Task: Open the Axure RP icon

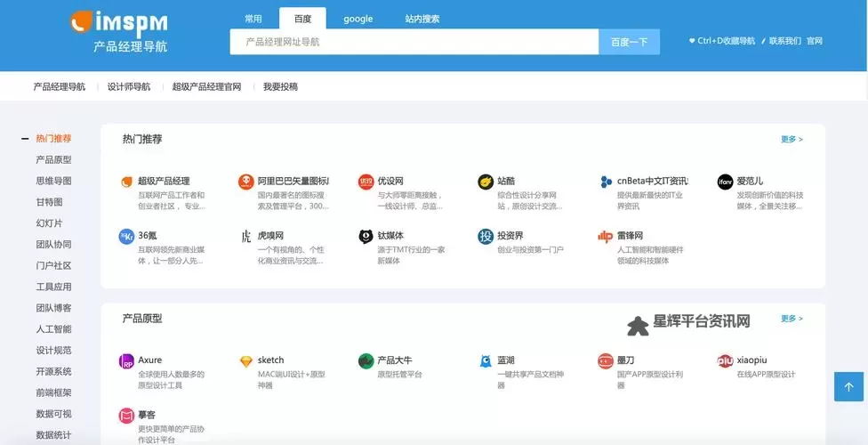Action: 127,361
